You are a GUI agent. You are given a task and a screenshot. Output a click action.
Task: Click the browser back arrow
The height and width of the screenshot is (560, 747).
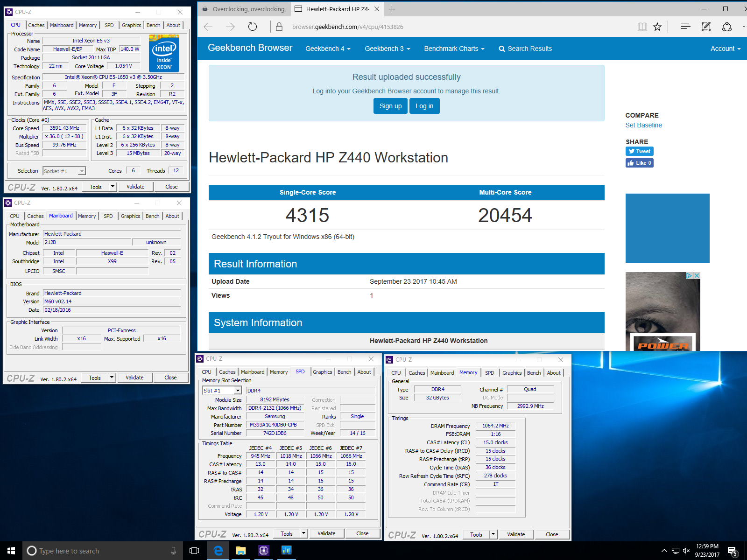(208, 27)
